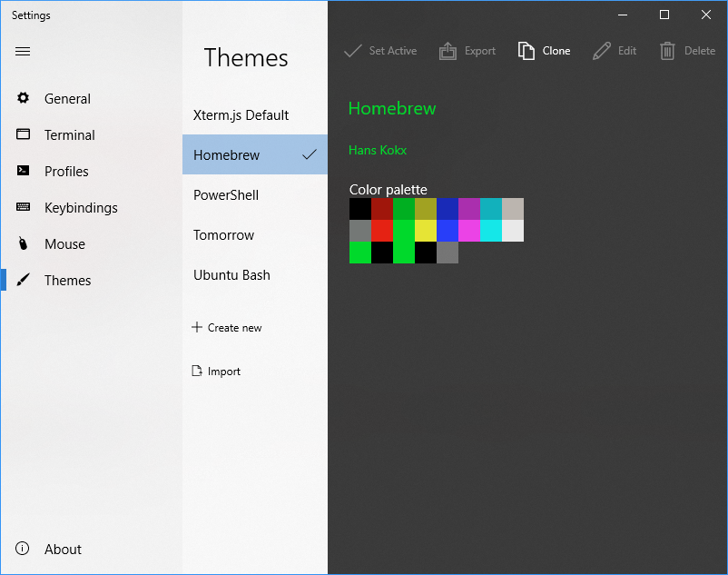
Task: Click the Delete trash icon
Action: coord(667,51)
